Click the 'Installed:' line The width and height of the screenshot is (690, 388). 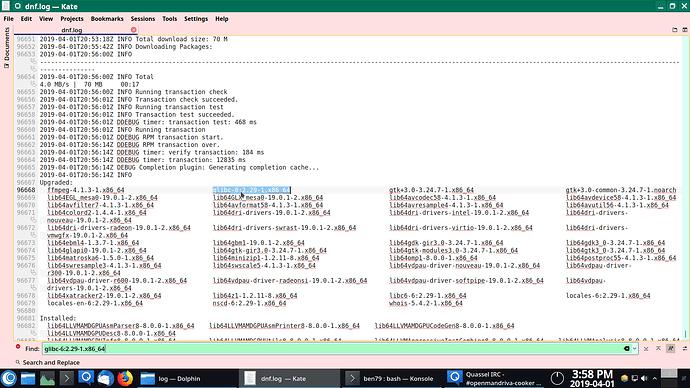[58, 318]
